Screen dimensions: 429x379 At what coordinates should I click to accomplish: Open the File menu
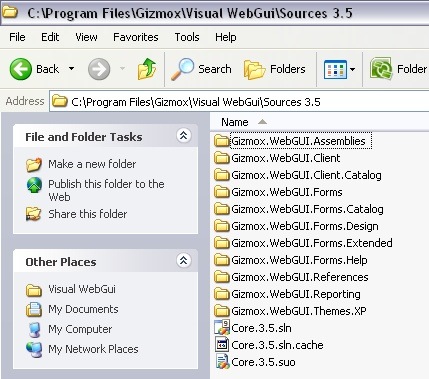coord(17,37)
